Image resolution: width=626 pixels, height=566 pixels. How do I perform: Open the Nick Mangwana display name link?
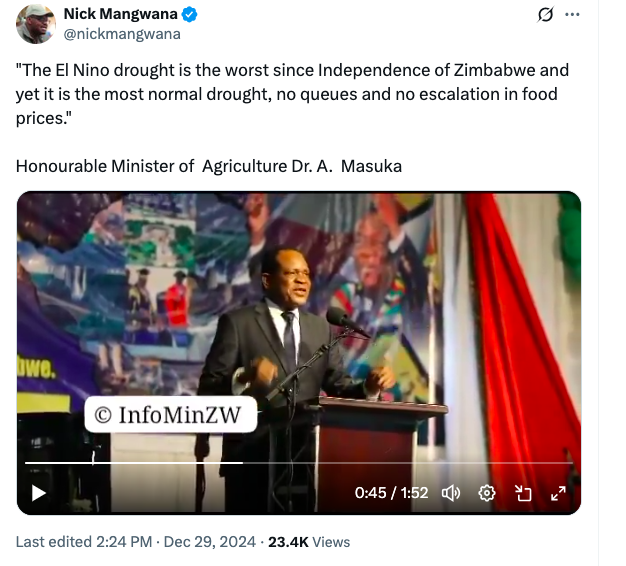tap(120, 14)
